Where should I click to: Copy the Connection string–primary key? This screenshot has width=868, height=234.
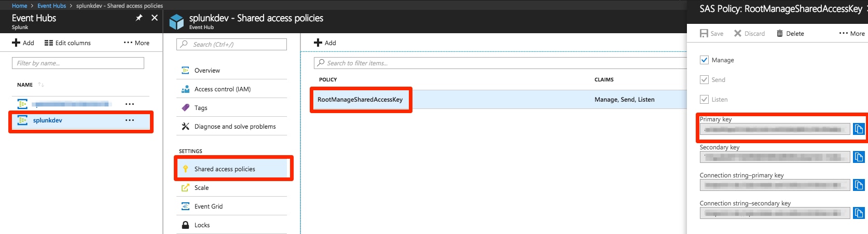[859, 185]
